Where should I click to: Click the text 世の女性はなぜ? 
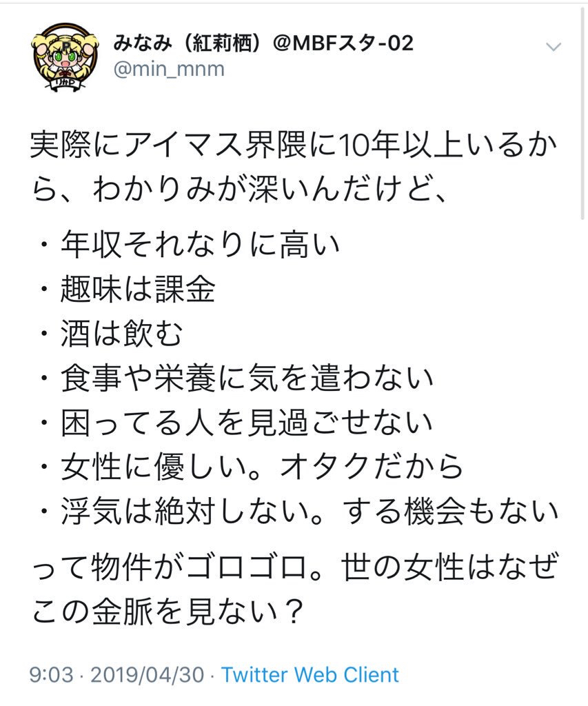click(449, 566)
